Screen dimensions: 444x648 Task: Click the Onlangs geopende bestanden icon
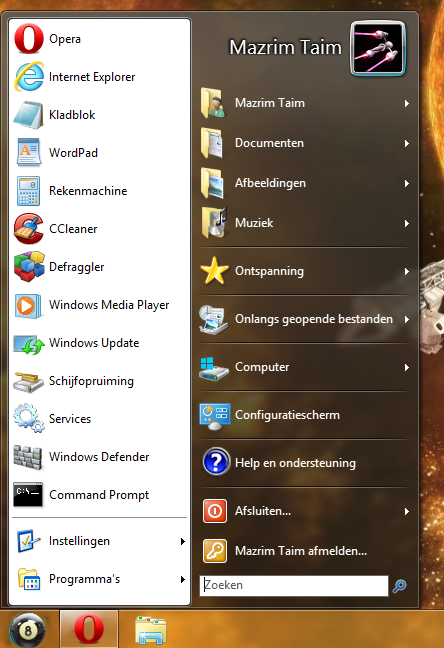point(213,319)
